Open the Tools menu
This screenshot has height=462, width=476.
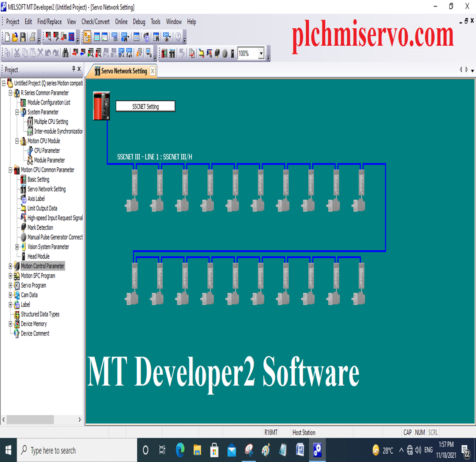tap(155, 22)
